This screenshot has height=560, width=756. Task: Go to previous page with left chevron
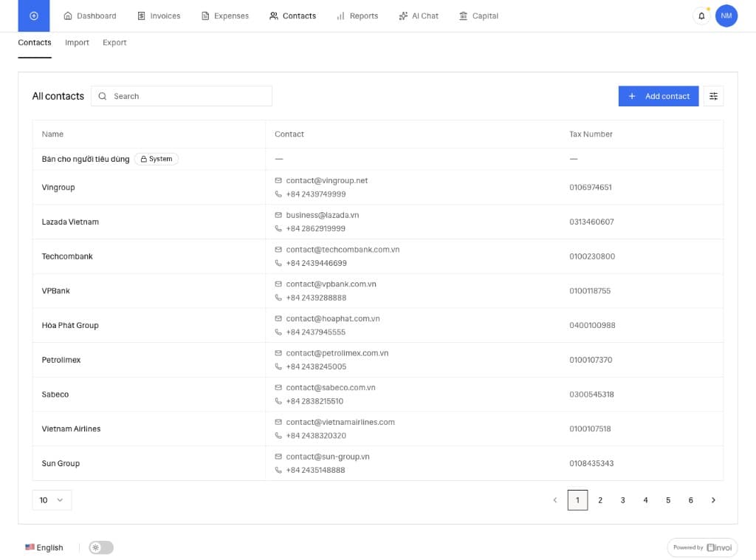point(555,499)
